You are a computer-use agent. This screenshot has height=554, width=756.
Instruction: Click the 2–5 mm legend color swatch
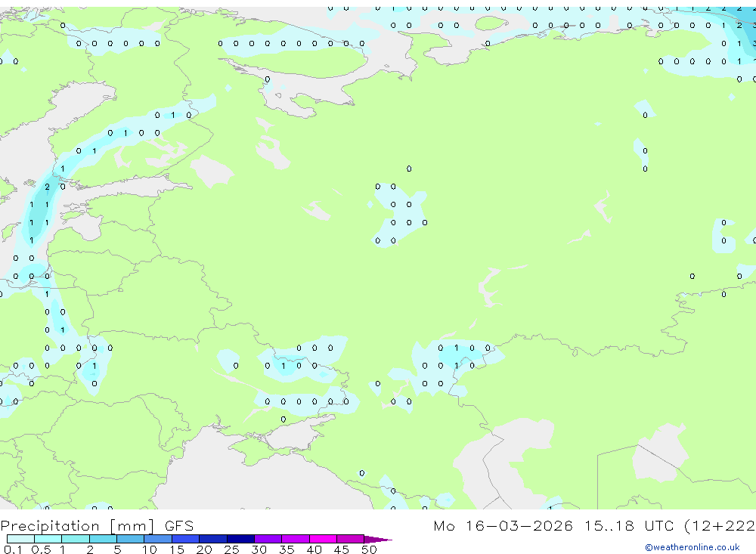point(103,539)
